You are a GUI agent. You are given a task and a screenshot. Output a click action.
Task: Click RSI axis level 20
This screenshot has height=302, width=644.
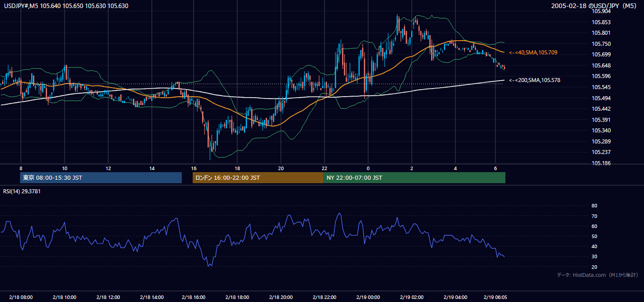[x=594, y=267]
